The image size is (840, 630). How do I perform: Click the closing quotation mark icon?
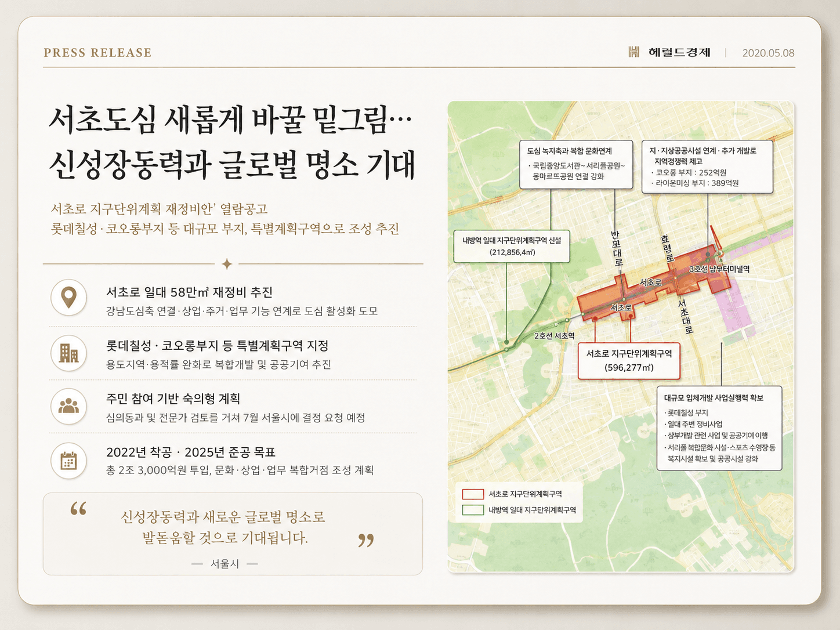pyautogui.click(x=366, y=540)
